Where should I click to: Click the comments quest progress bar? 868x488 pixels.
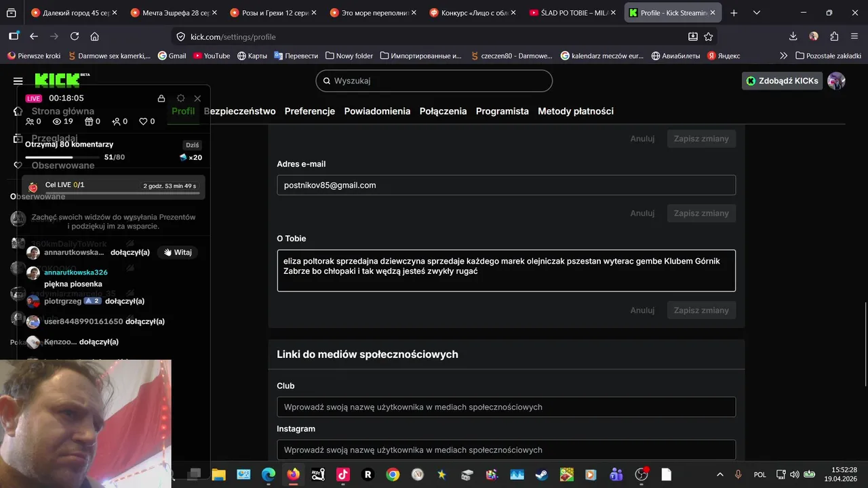[63, 157]
